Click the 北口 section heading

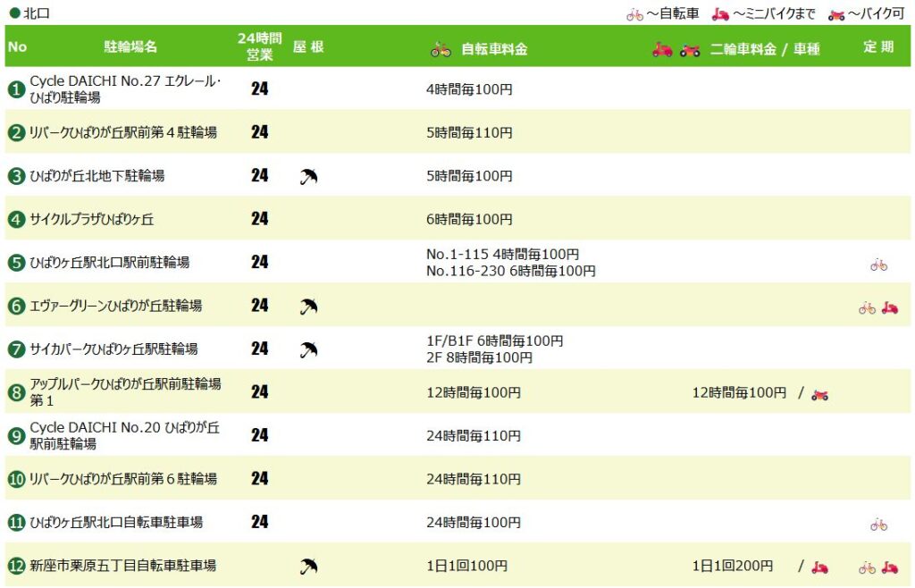point(36,13)
